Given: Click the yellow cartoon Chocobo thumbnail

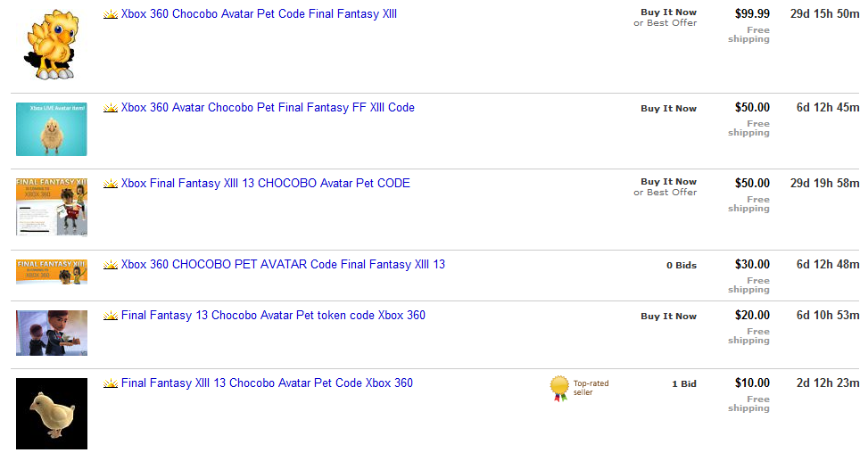Looking at the screenshot, I should 52,45.
